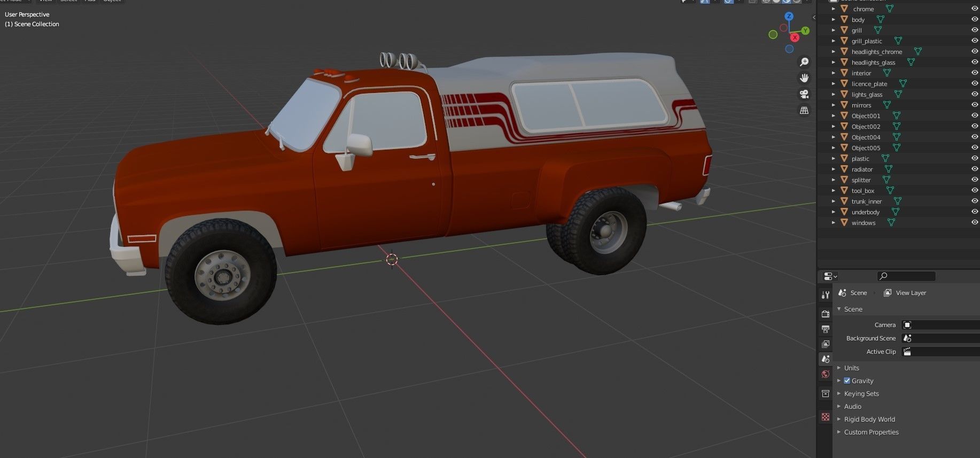980x458 pixels.
Task: Click the mesh data icon beside headlights_chrome
Action: coord(917,51)
